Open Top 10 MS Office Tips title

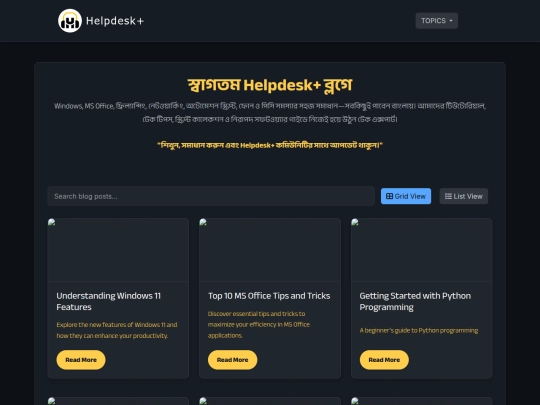[x=269, y=296]
